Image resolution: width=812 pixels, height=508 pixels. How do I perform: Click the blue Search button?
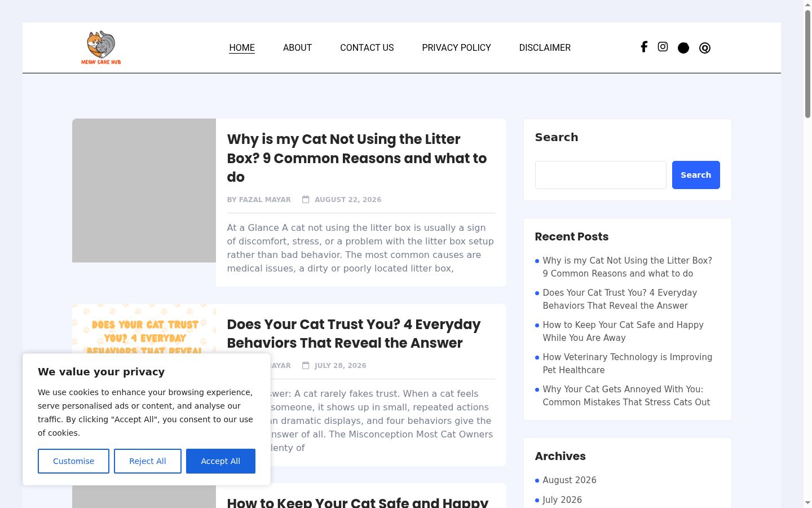pos(696,175)
